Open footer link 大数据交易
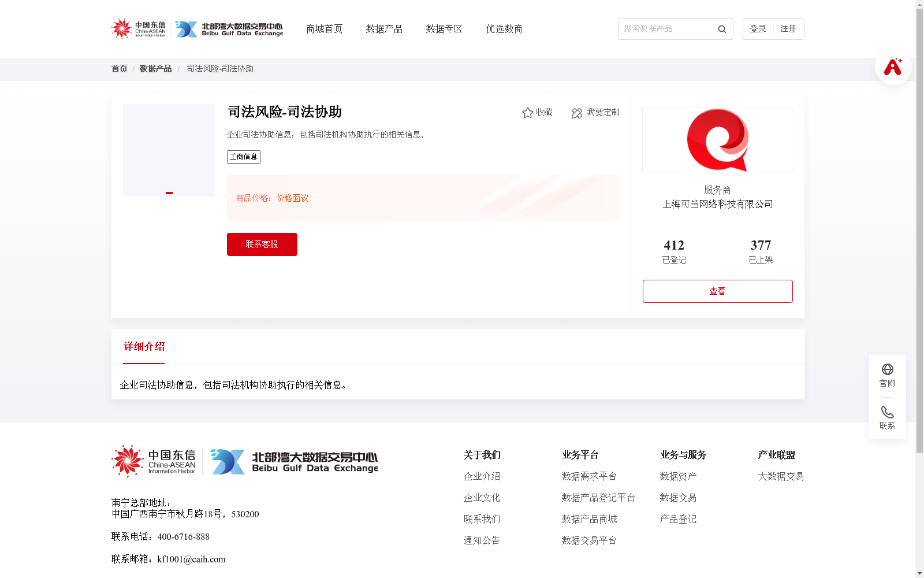 pos(781,476)
